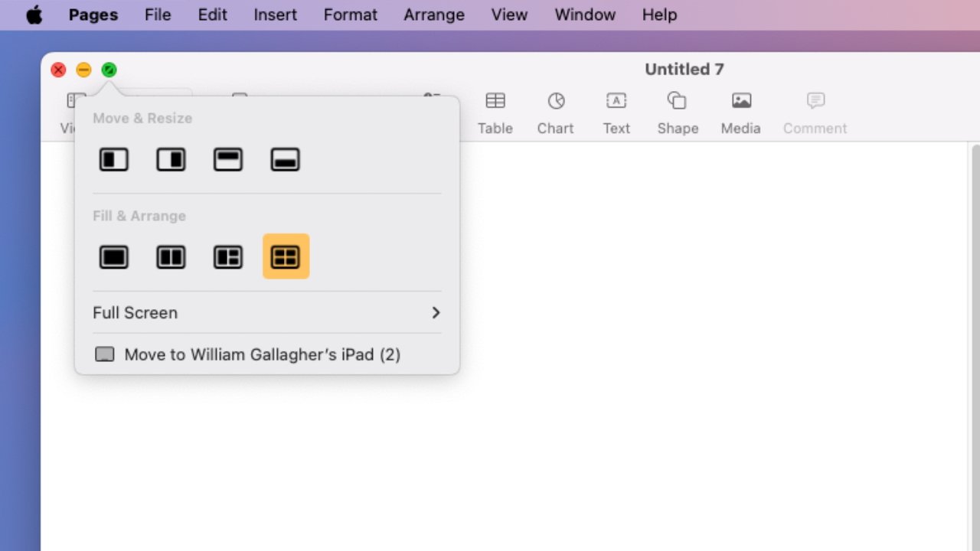Viewport: 980px width, 551px height.
Task: Click the Untitled 7 document title
Action: click(x=684, y=70)
